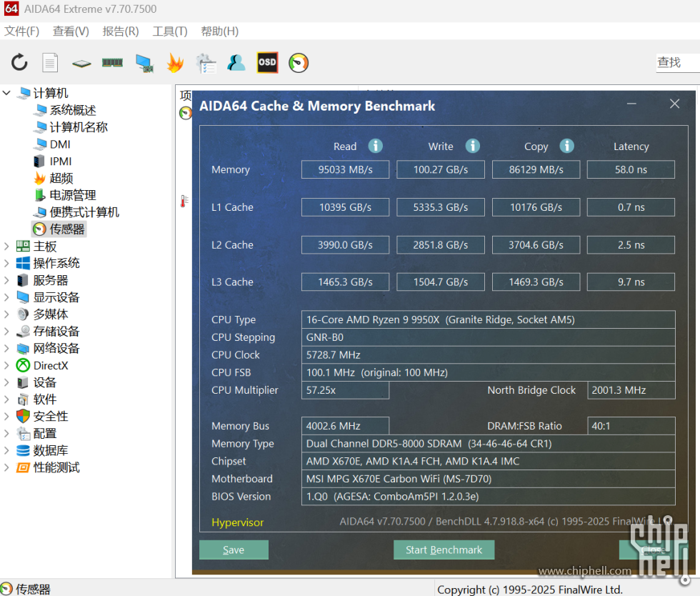
Task: Expand the 网络设备 tree node
Action: (x=6, y=348)
